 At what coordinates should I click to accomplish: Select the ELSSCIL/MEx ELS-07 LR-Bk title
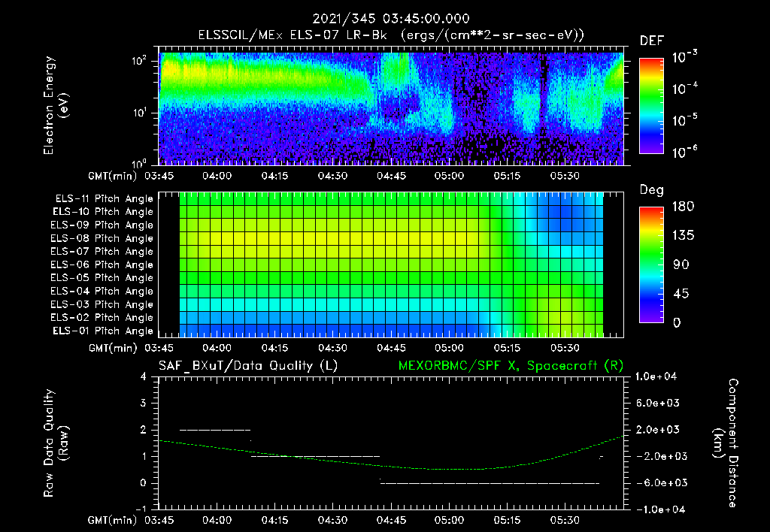click(293, 35)
